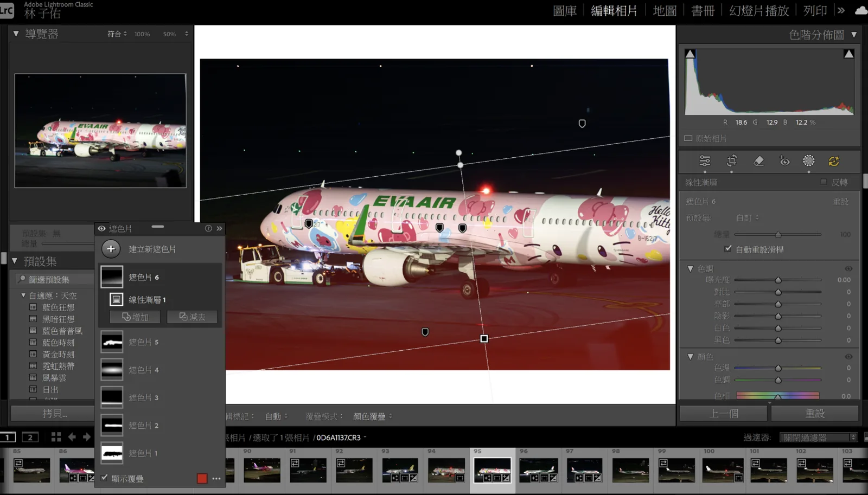Click the 上一個 previous button
This screenshot has width=868, height=495.
pos(724,413)
